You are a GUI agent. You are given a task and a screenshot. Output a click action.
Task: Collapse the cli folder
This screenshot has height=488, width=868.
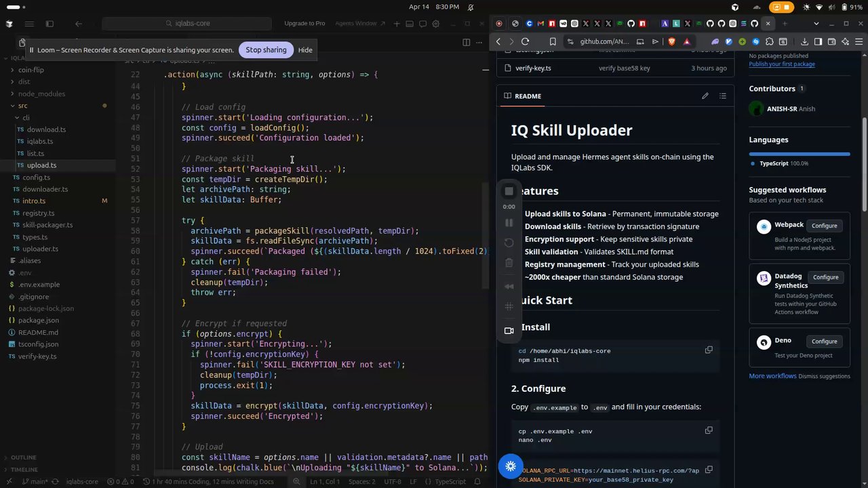coord(26,118)
